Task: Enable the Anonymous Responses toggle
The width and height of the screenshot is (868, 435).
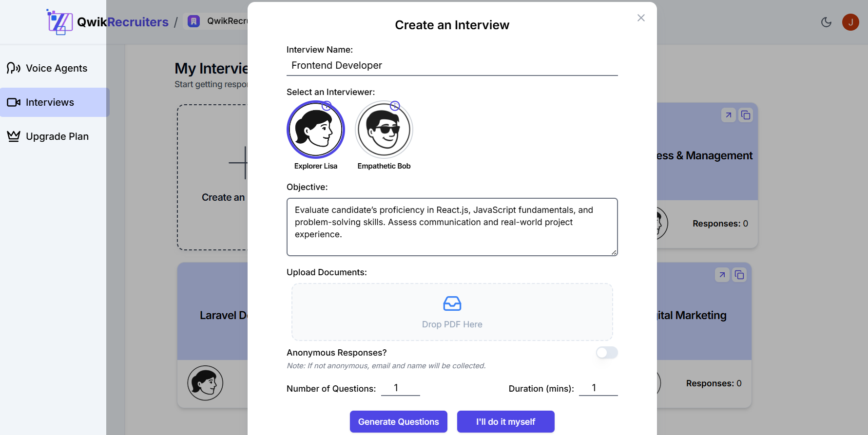Action: coord(606,352)
